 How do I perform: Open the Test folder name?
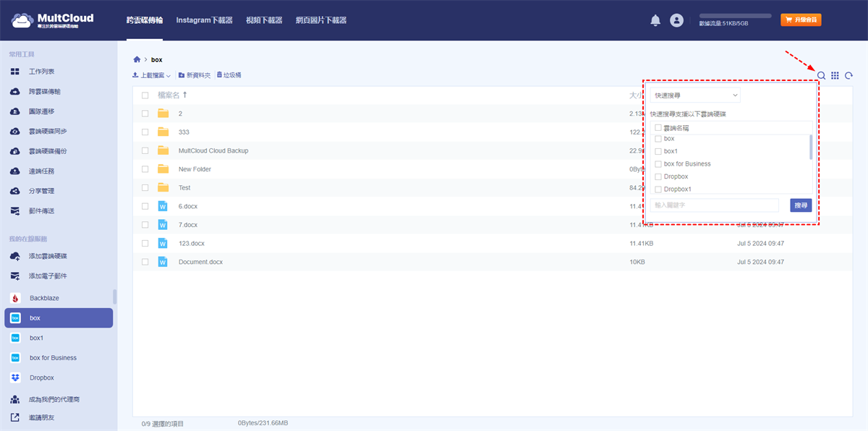point(184,188)
